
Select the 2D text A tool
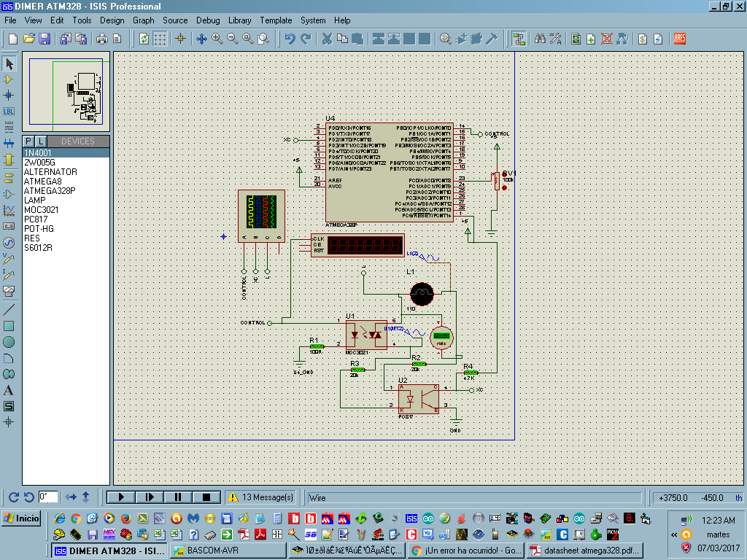(x=9, y=391)
